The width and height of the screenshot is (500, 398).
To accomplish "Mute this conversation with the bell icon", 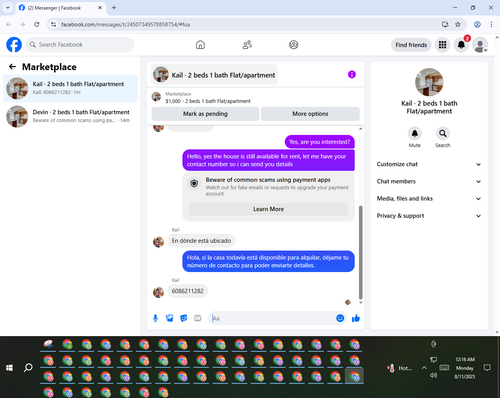I will tap(415, 133).
